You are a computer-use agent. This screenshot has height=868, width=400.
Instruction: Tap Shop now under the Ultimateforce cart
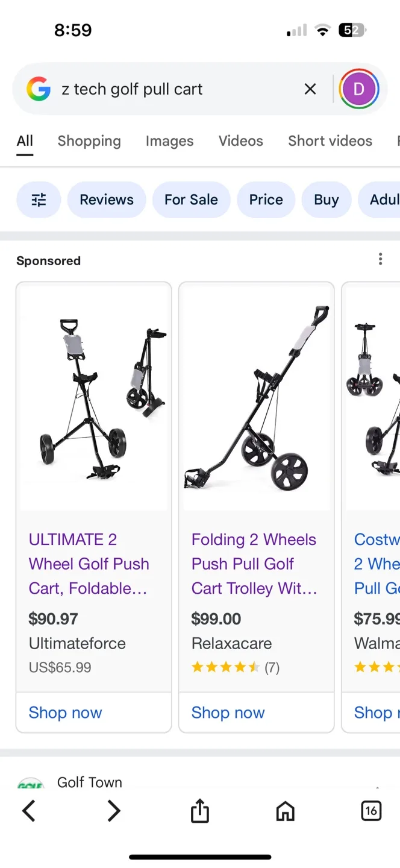pyautogui.click(x=65, y=712)
